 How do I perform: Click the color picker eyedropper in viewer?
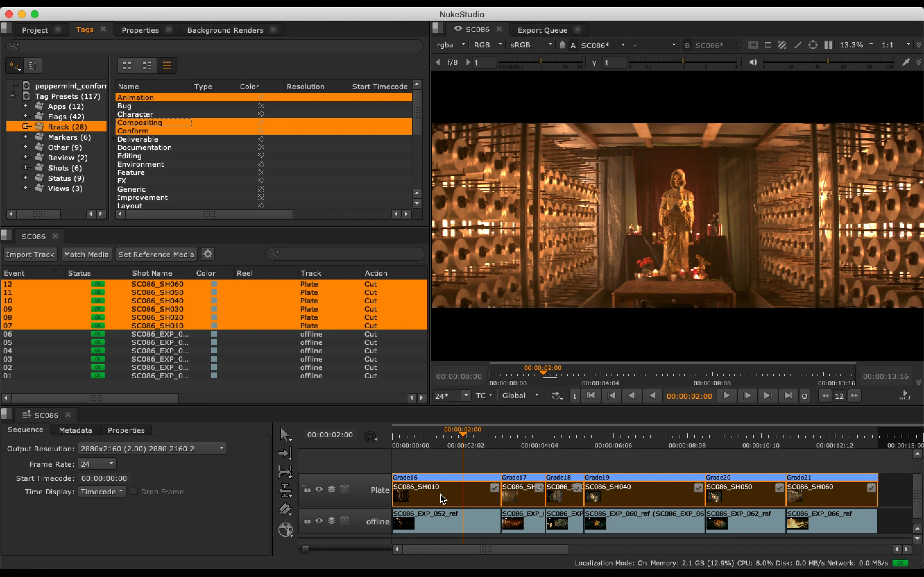coord(906,62)
